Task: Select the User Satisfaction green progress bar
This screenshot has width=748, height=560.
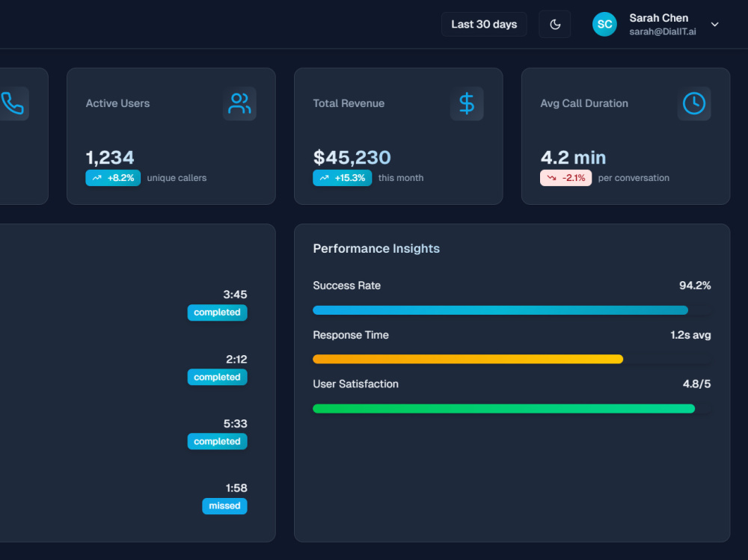Action: (512, 408)
